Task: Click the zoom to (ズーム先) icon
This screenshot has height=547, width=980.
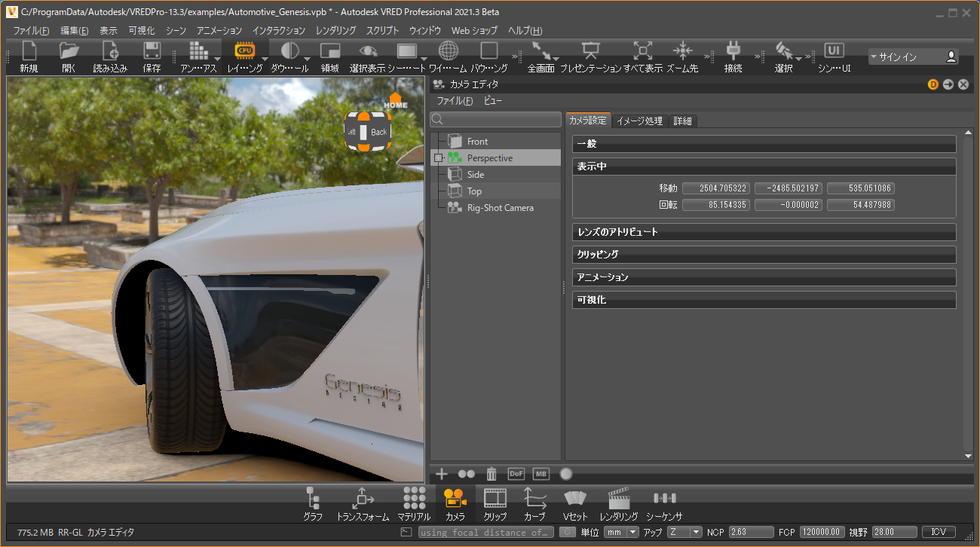Action: 683,51
